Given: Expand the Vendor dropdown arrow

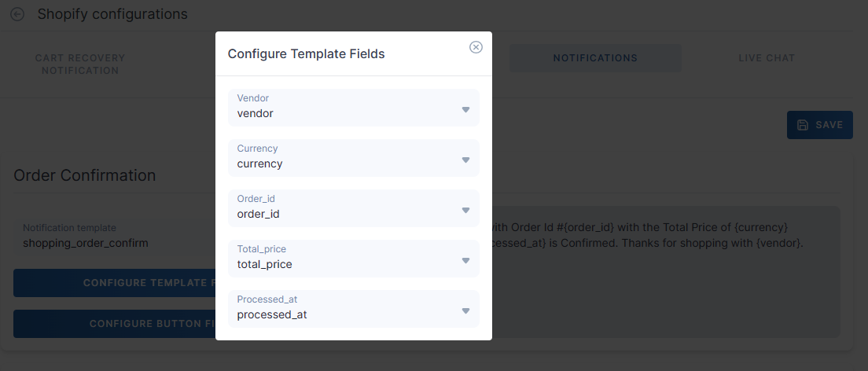Looking at the screenshot, I should (x=465, y=109).
